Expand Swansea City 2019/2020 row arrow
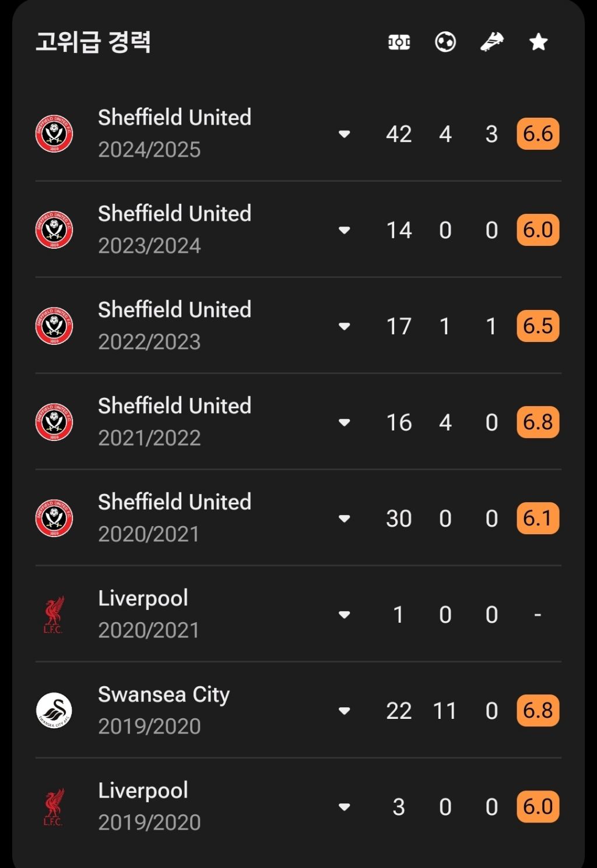Screen dimensions: 597x868 coord(344,711)
